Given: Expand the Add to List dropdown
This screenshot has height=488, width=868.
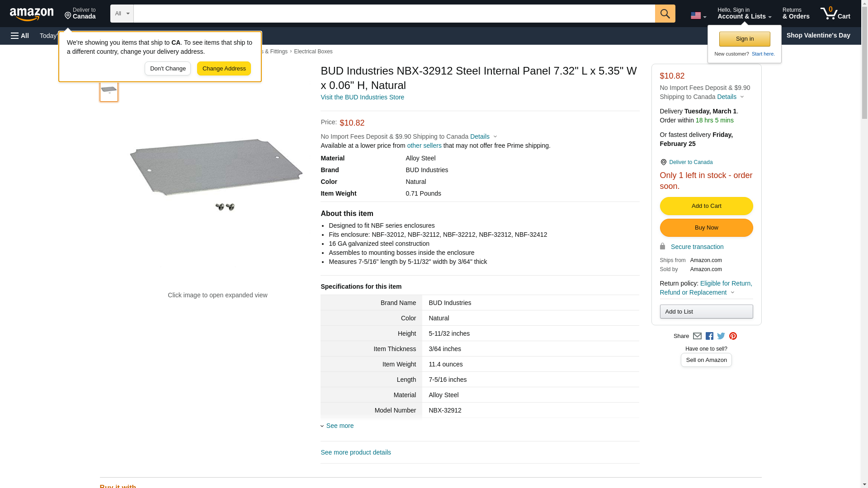Looking at the screenshot, I should [706, 312].
